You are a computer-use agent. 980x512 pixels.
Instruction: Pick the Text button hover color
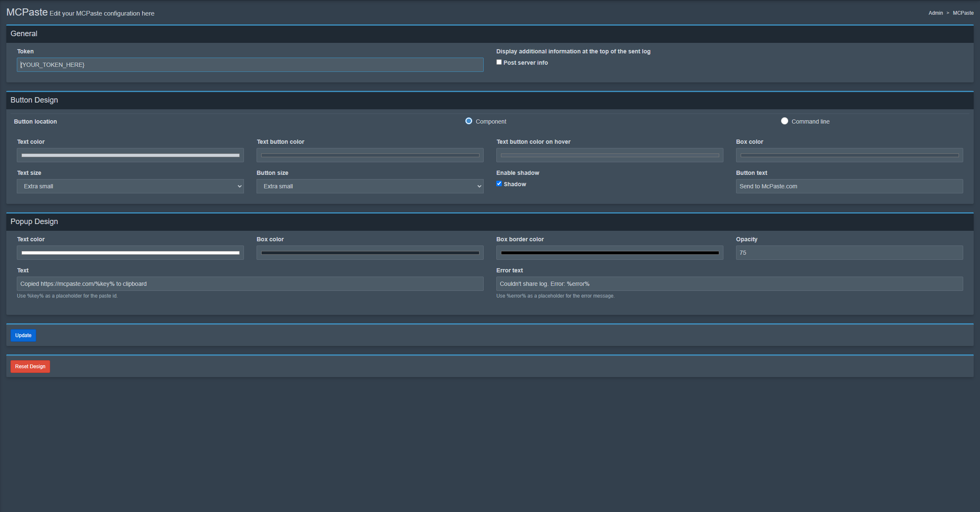point(609,155)
